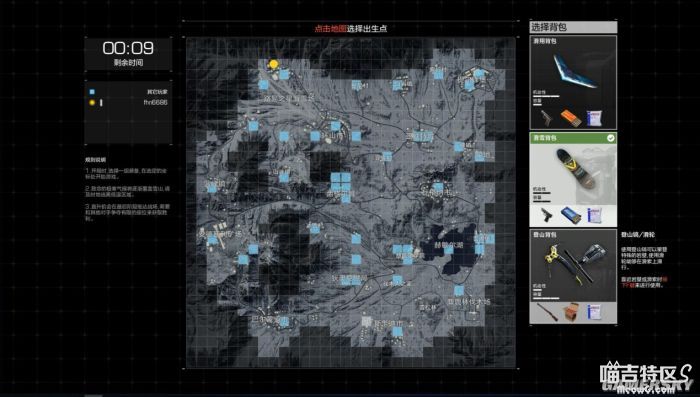Click the 登山镐/滑轮 description title

[638, 234]
